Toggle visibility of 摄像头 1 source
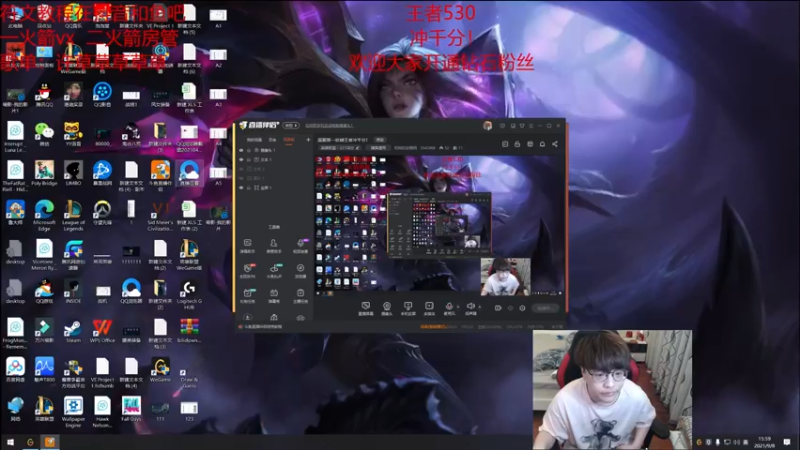800x450 pixels. point(241,150)
